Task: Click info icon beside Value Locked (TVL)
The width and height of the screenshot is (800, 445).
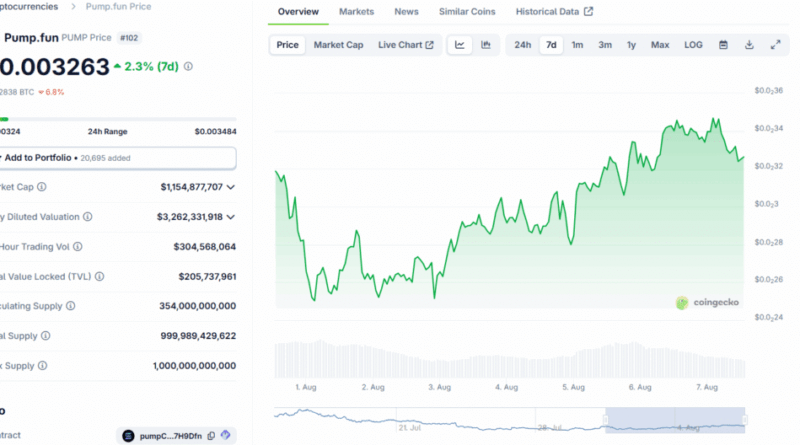Action: tap(99, 277)
